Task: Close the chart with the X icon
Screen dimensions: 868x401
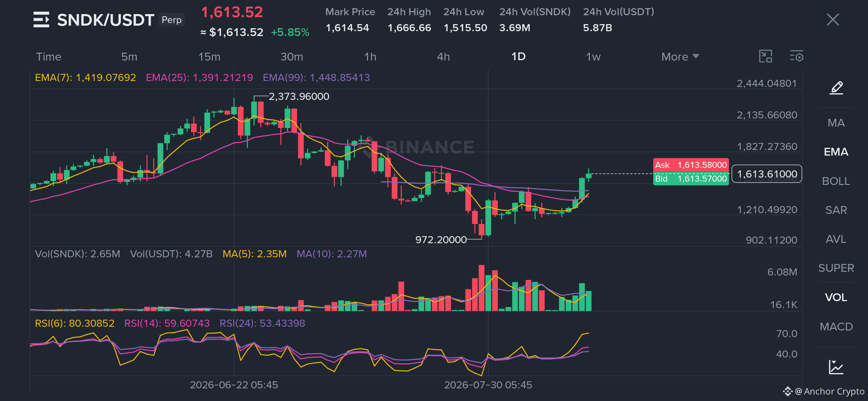Action: point(833,19)
